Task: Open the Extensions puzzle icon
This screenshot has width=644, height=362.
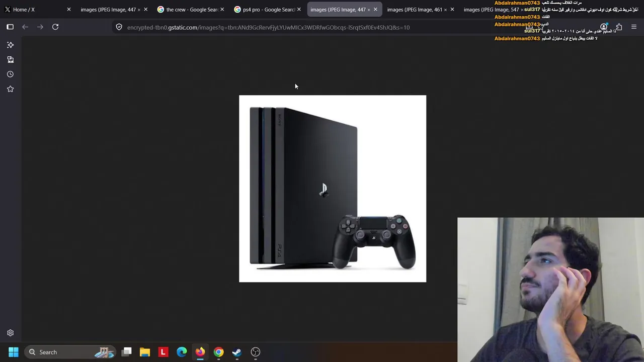Action: (x=619, y=27)
